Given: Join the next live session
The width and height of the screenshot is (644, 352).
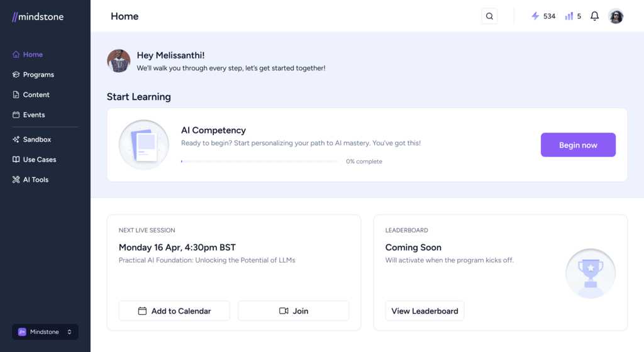Looking at the screenshot, I should 293,311.
